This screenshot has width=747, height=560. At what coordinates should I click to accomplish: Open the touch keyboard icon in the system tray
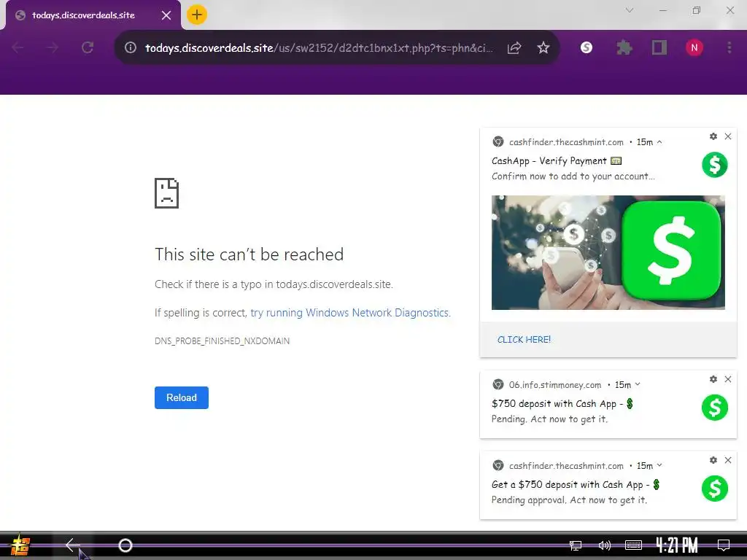coord(633,545)
